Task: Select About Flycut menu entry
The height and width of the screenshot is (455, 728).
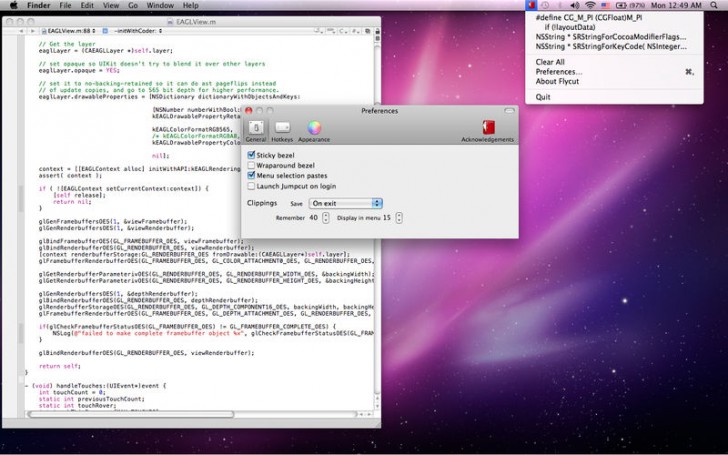Action: pyautogui.click(x=559, y=82)
